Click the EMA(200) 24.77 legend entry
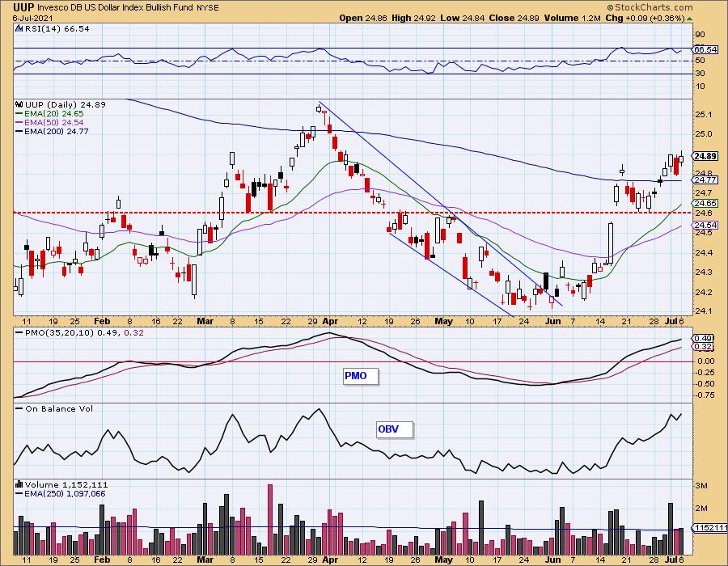The width and height of the screenshot is (728, 566). coord(56,131)
